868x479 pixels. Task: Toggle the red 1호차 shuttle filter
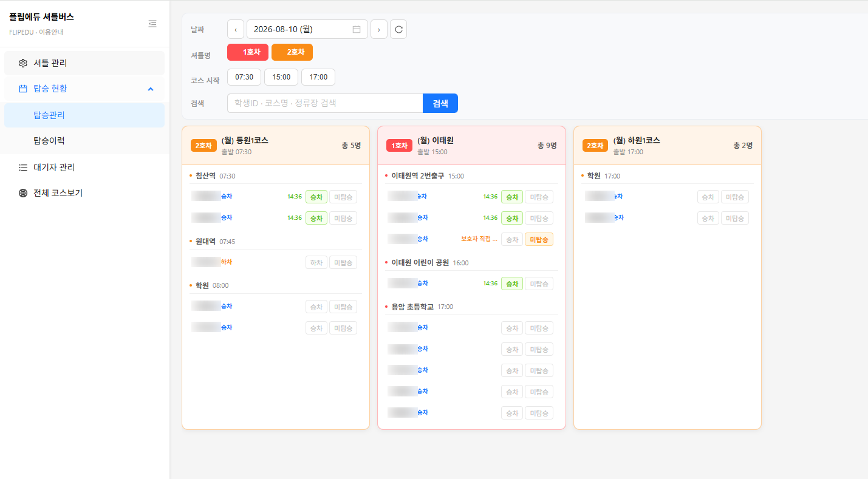248,52
